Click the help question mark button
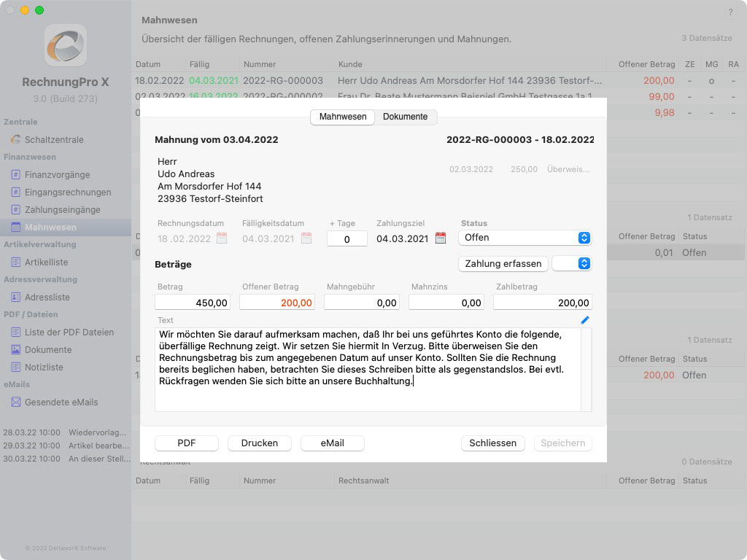The image size is (747, 560). [730, 13]
